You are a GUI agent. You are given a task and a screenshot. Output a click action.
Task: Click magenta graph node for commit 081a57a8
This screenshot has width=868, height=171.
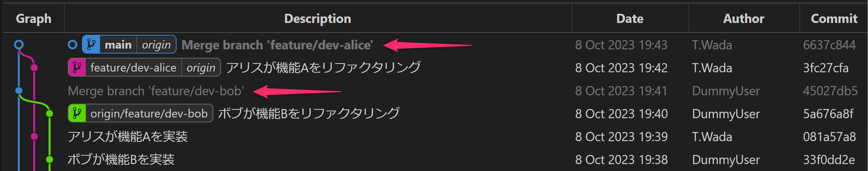click(34, 137)
